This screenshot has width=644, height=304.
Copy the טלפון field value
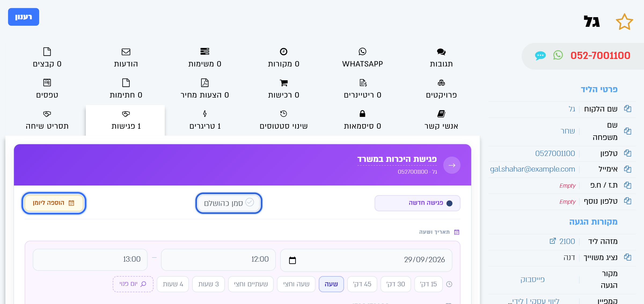[628, 153]
